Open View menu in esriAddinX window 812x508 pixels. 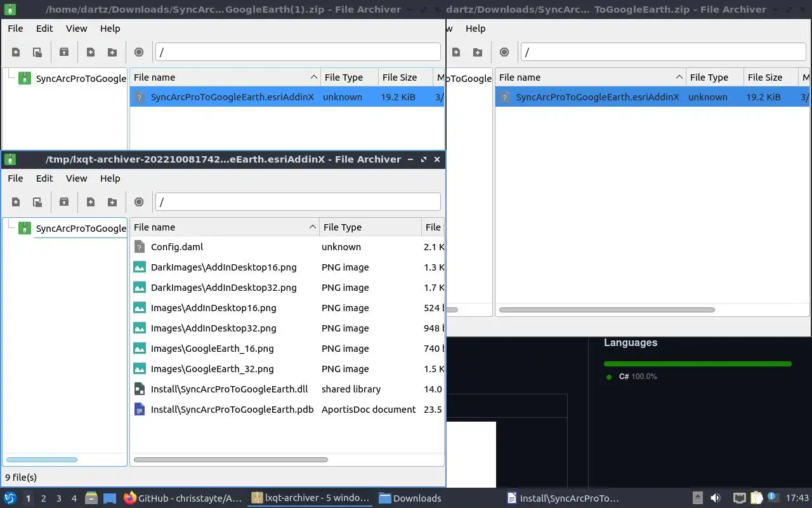tap(76, 178)
